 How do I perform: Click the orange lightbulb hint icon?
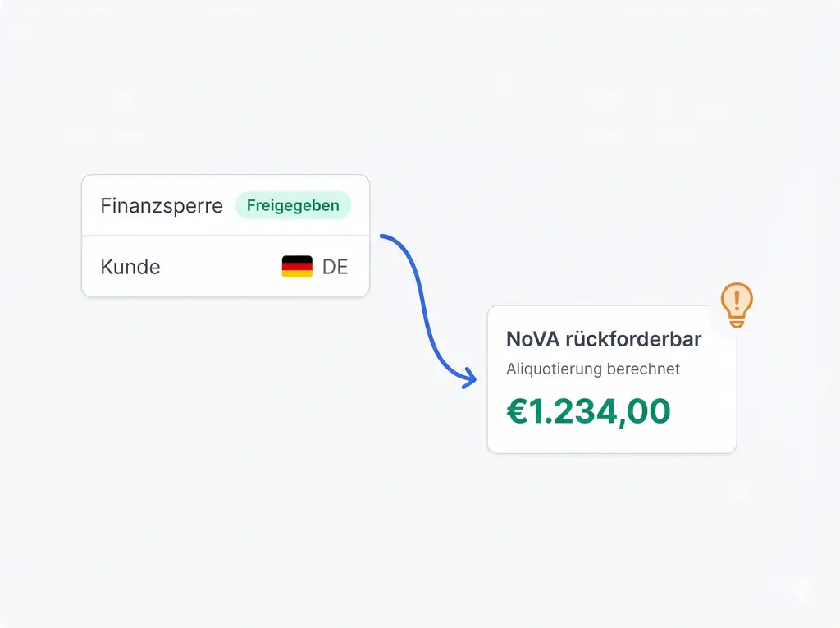click(x=736, y=305)
